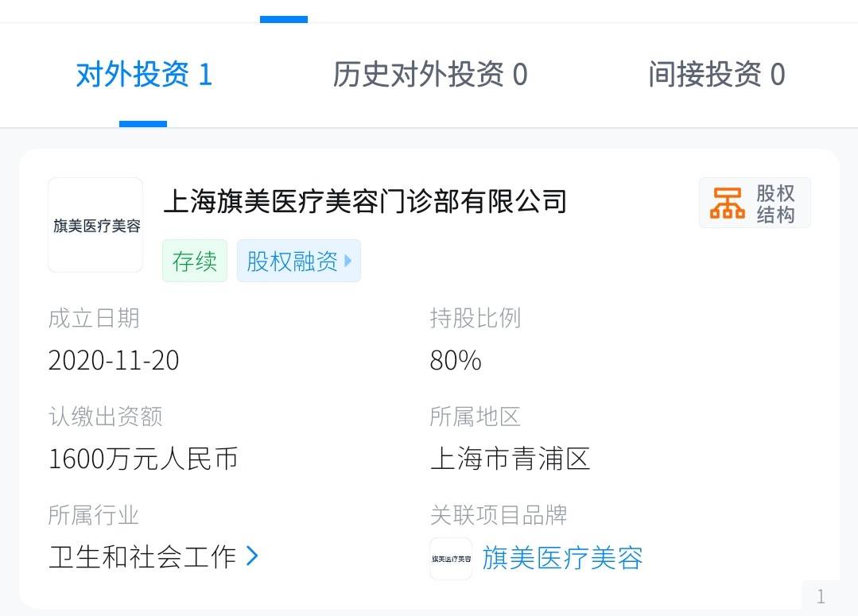Switch to 历史对外投资 0 tab
This screenshot has height=616, width=858.
point(430,75)
